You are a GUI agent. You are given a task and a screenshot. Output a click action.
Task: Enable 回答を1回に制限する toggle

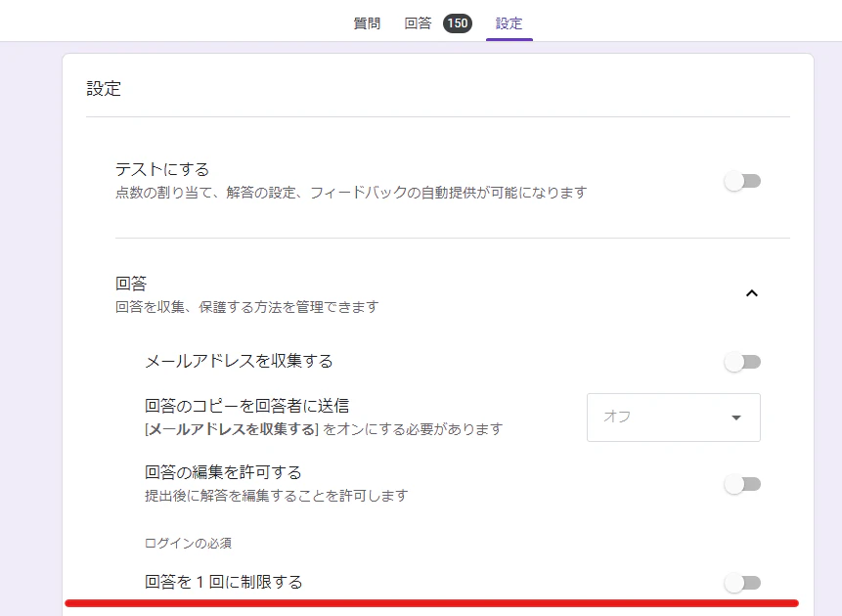(742, 583)
